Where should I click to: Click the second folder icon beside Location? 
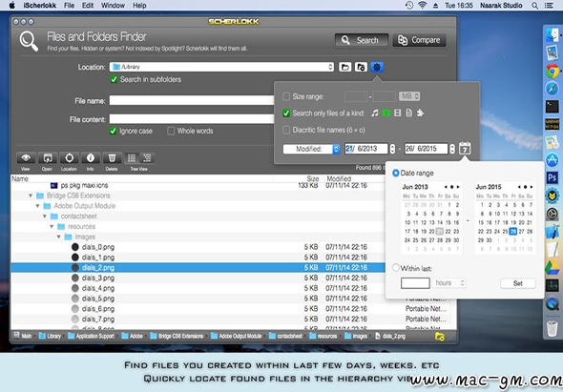[361, 67]
